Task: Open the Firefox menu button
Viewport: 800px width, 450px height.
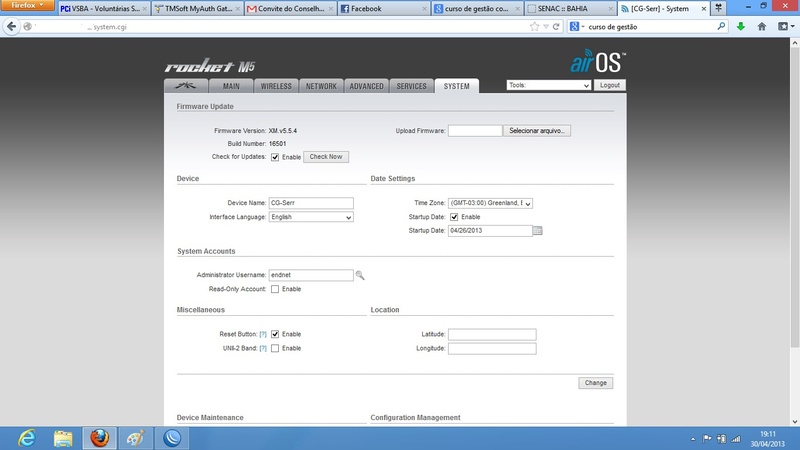Action: click(27, 5)
